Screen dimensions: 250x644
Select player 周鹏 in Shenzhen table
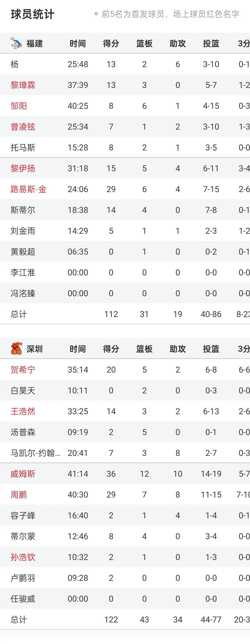click(x=19, y=495)
